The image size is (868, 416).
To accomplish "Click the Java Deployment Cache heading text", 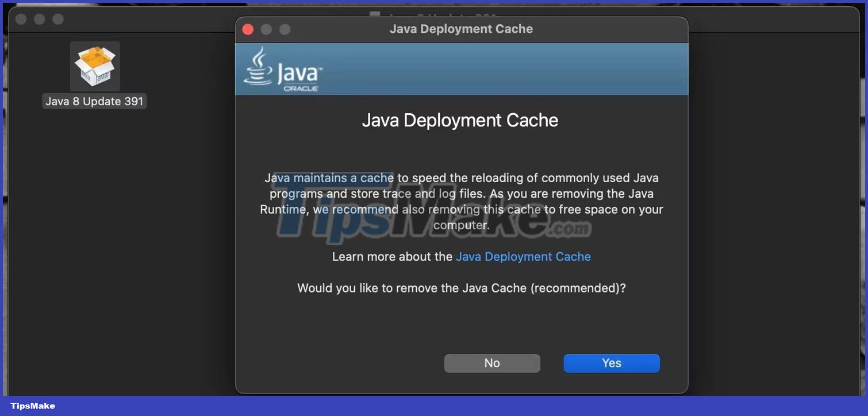I will [460, 120].
